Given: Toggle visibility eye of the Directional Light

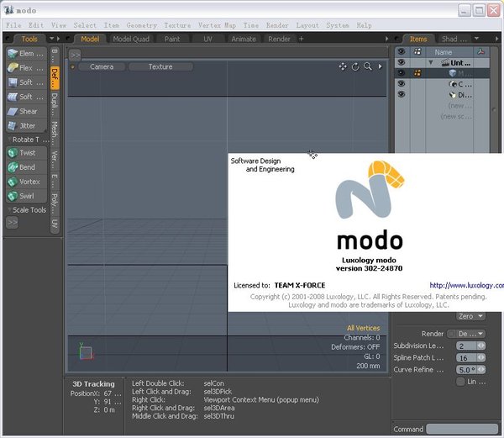Looking at the screenshot, I should point(402,94).
